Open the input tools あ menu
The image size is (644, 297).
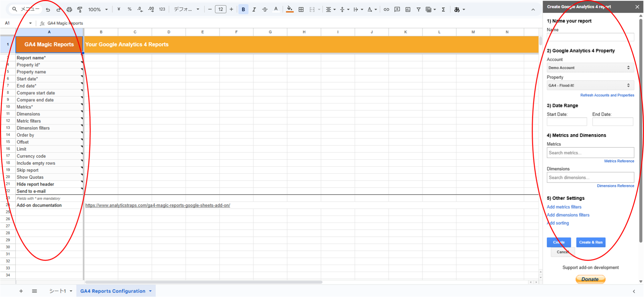[x=459, y=9]
